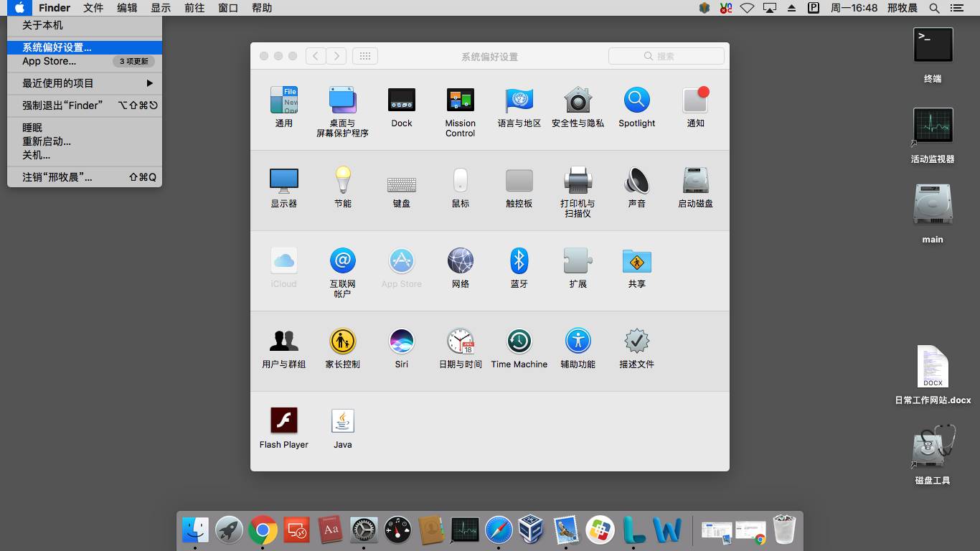Open the 前往 menu in menu bar
980x551 pixels.
point(194,8)
